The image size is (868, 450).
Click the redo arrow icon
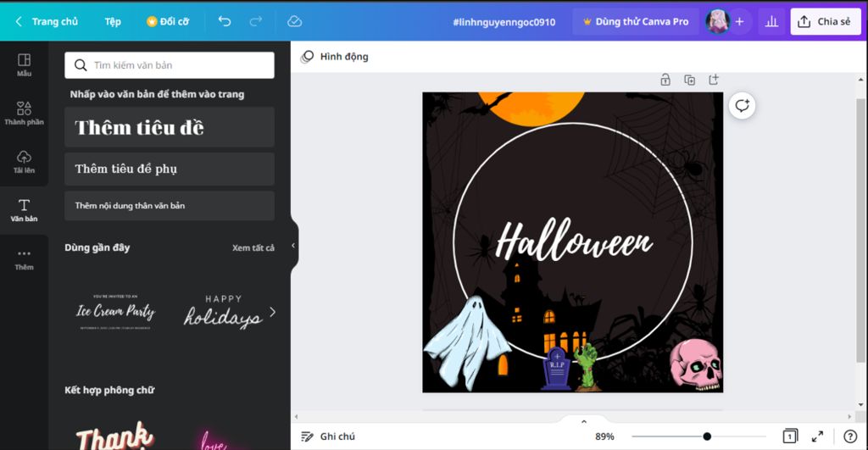255,21
